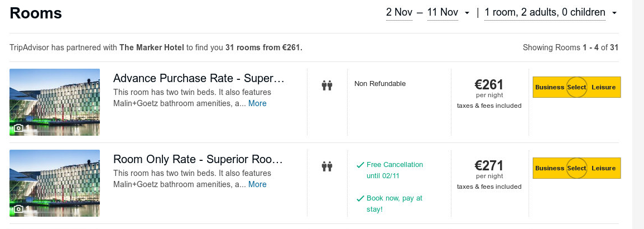Expand the date range dropdown arrow
This screenshot has height=229, width=644.
(x=467, y=13)
